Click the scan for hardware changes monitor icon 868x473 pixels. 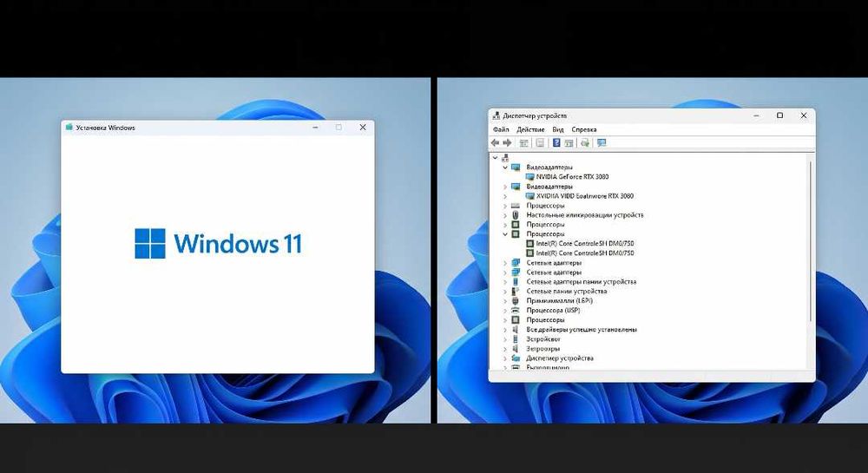pos(602,142)
